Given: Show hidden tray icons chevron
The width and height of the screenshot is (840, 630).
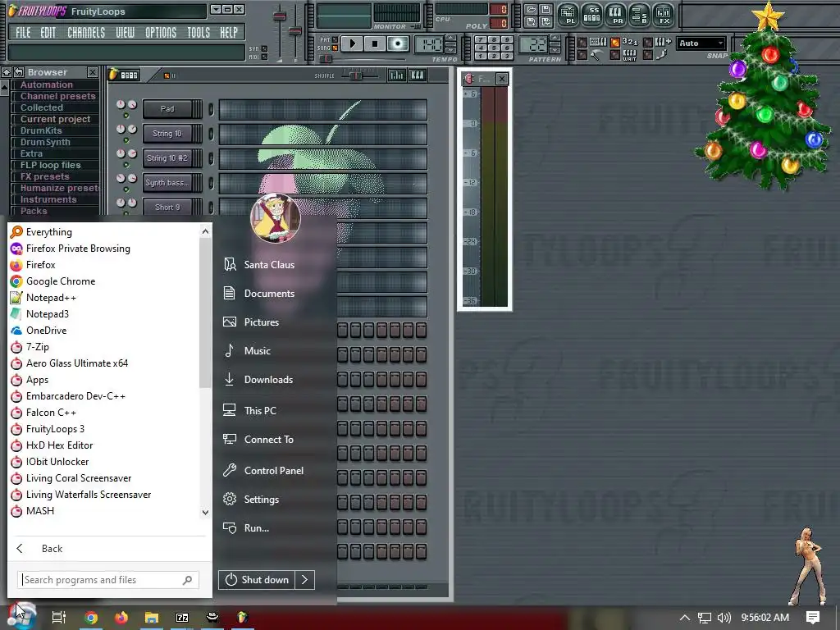Looking at the screenshot, I should click(685, 618).
